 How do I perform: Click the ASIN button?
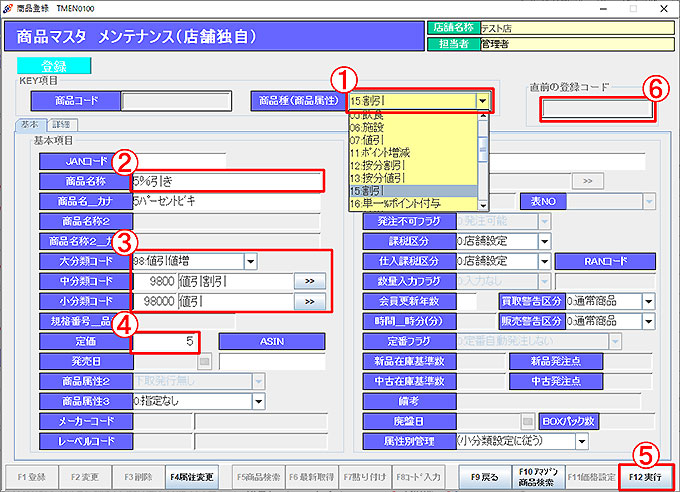(x=272, y=341)
